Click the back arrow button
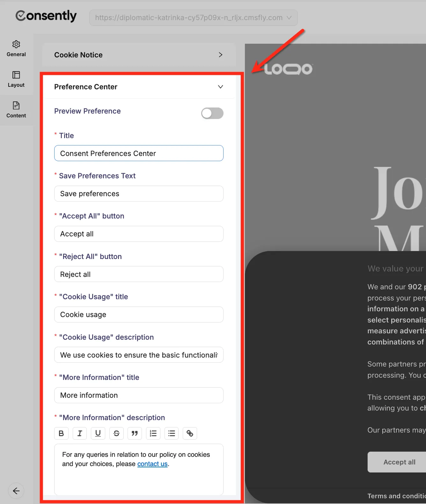 [16, 491]
